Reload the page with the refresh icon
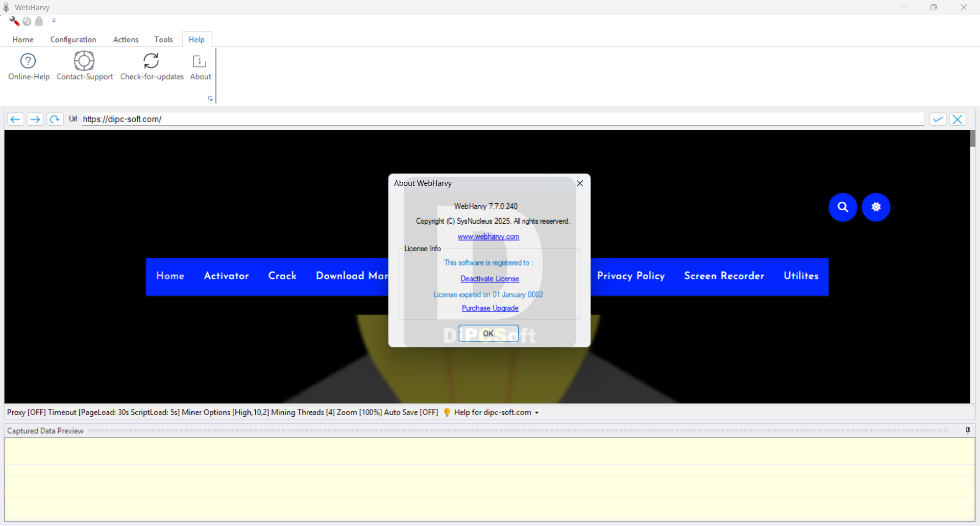The image size is (980, 526). tap(55, 119)
